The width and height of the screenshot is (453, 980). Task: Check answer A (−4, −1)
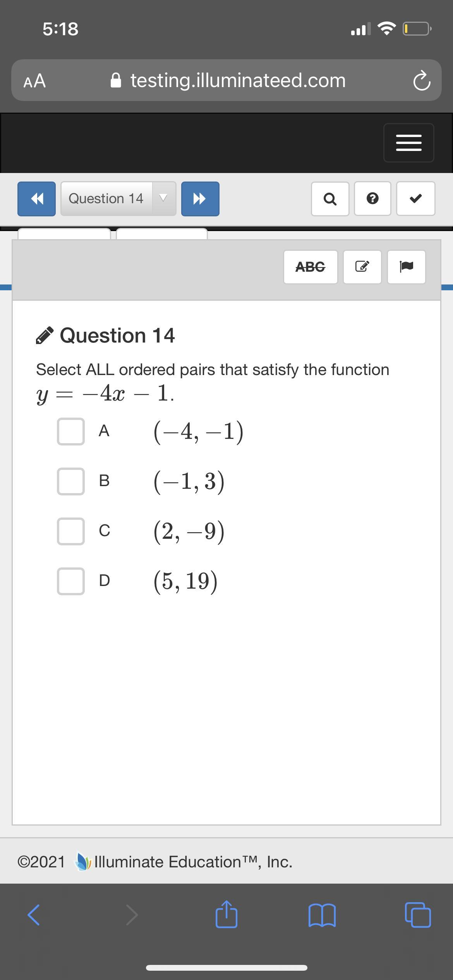tap(71, 431)
